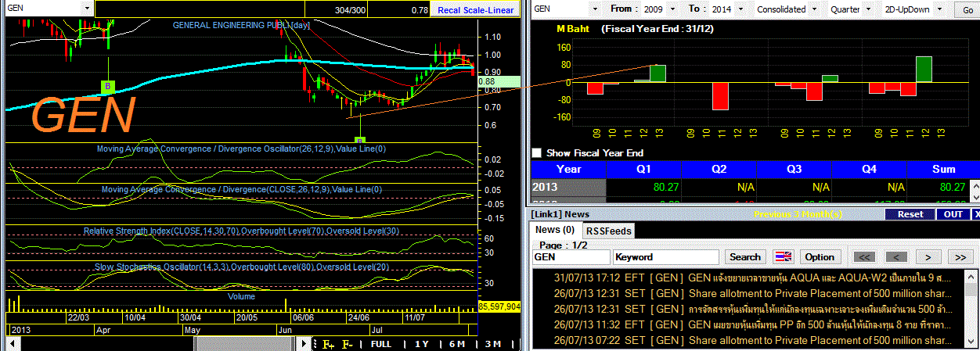Click the current price label 0.88
The width and height of the screenshot is (980, 351).
tap(486, 81)
